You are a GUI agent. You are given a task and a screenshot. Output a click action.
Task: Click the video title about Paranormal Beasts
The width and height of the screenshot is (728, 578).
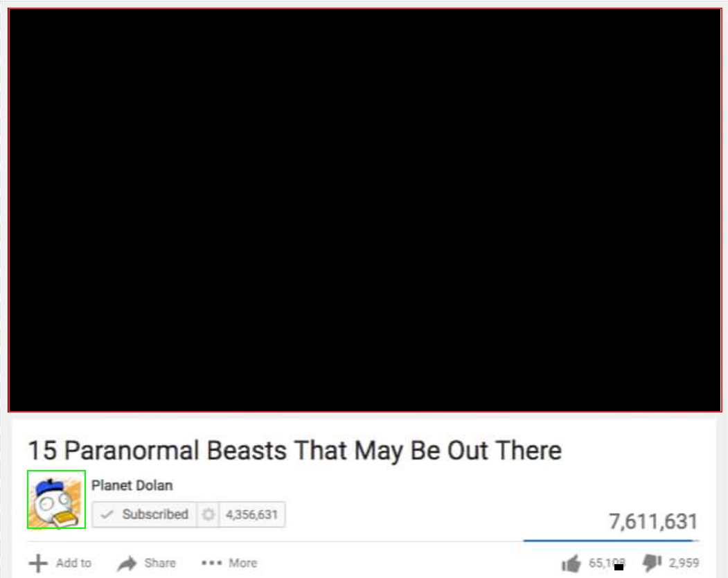(295, 450)
